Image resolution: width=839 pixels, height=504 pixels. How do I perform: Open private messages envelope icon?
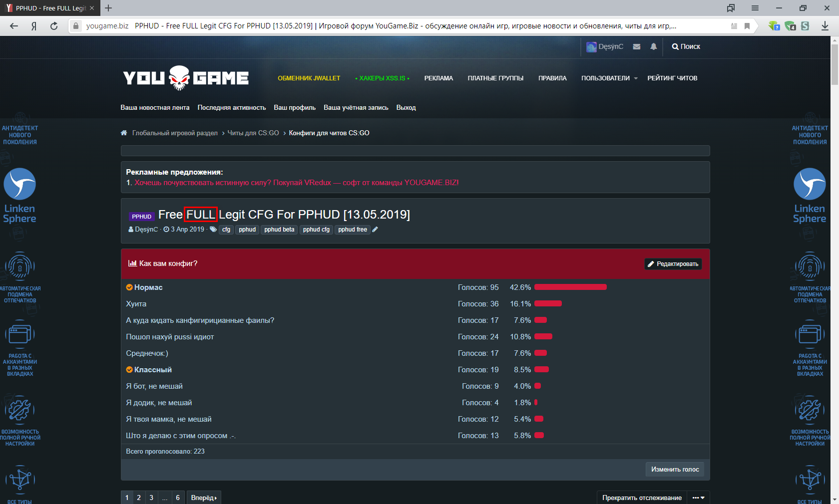pos(637,46)
